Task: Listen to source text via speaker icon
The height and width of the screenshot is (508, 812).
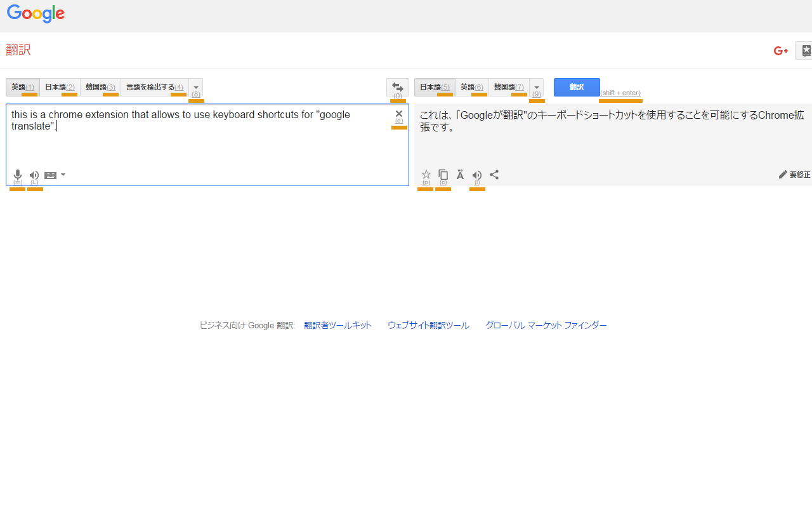Action: pos(34,175)
